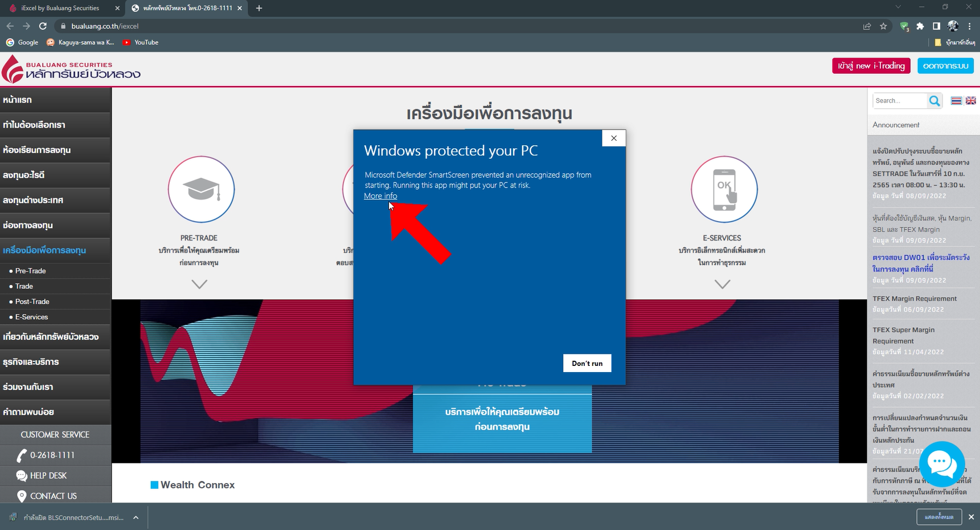Open the Trade submenu item
Viewport: 980px width, 530px height.
pos(55,286)
